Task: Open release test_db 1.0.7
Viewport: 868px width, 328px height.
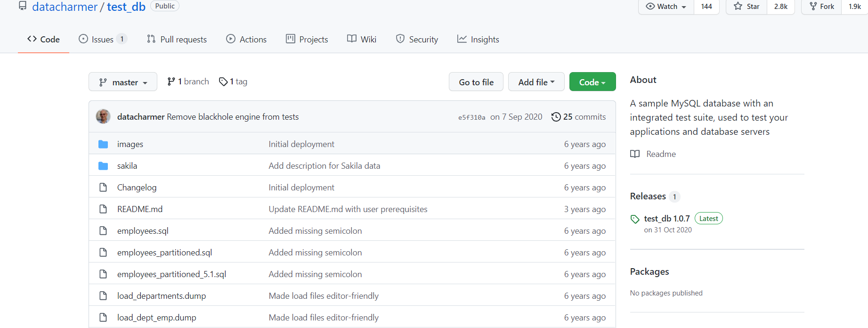Action: [667, 219]
